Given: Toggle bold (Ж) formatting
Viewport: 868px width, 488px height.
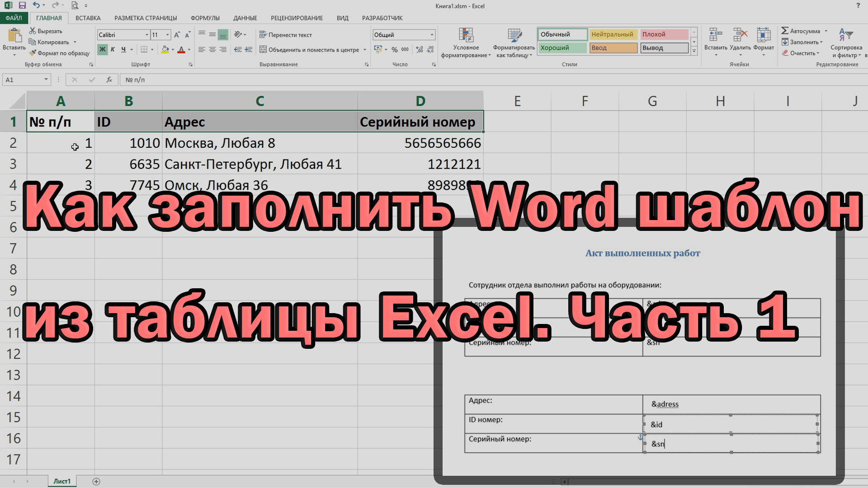Looking at the screenshot, I should click(x=103, y=49).
